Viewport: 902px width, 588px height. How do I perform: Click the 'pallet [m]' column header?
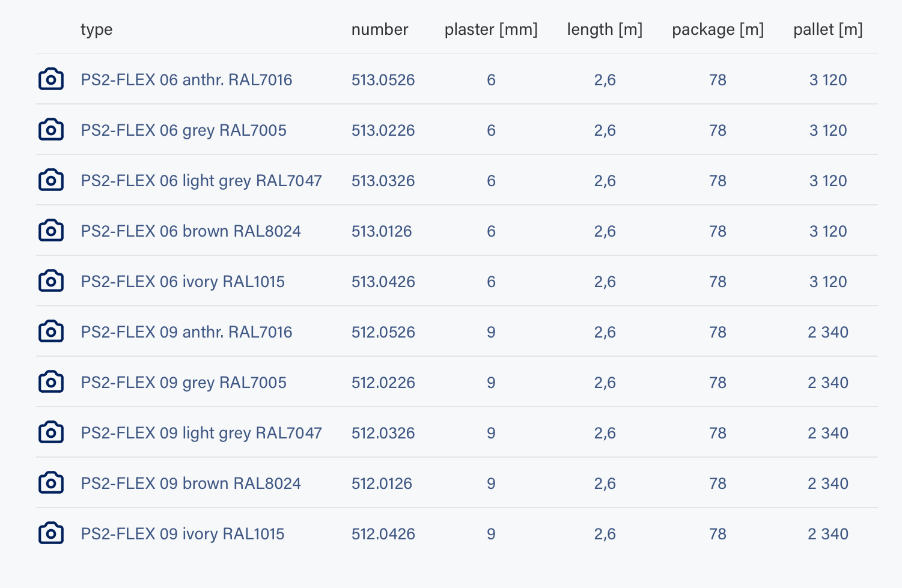tap(827, 29)
